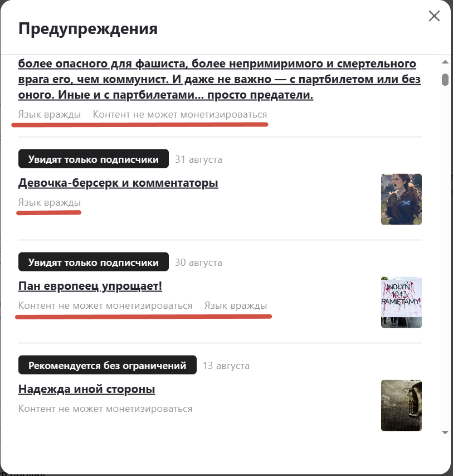Open 'Девочка-берсерк и комментаторы' article
Image resolution: width=453 pixels, height=476 pixels.
coord(118,183)
